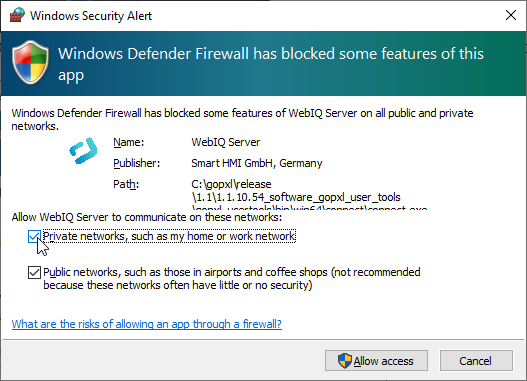Screen dimensions: 527x381
Task: Click the 'Public networks, such as those in airports' label
Action: (232, 279)
